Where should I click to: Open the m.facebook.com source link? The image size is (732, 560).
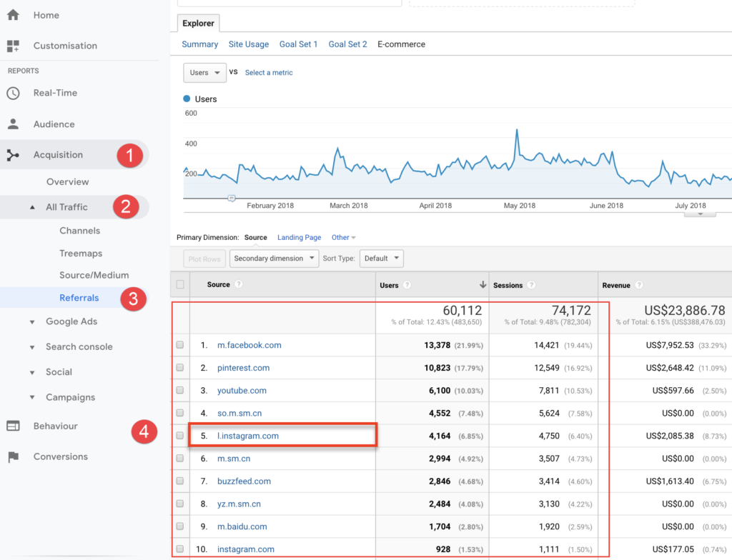tap(249, 345)
